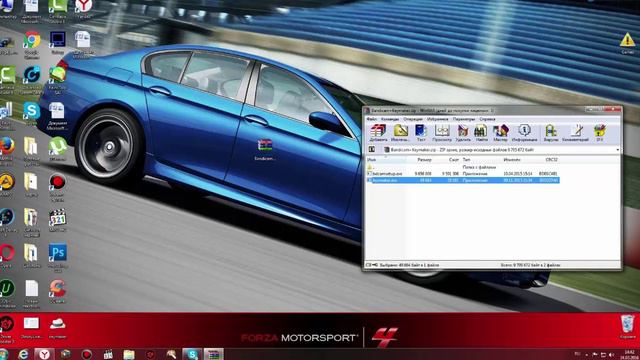
Task: Open Internet Explorer from the taskbar
Action: pyautogui.click(x=23, y=354)
